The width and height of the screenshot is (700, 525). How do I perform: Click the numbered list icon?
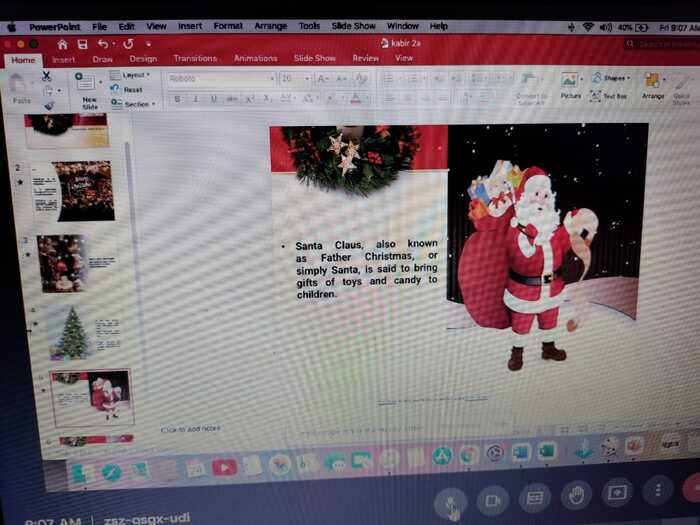coord(412,79)
